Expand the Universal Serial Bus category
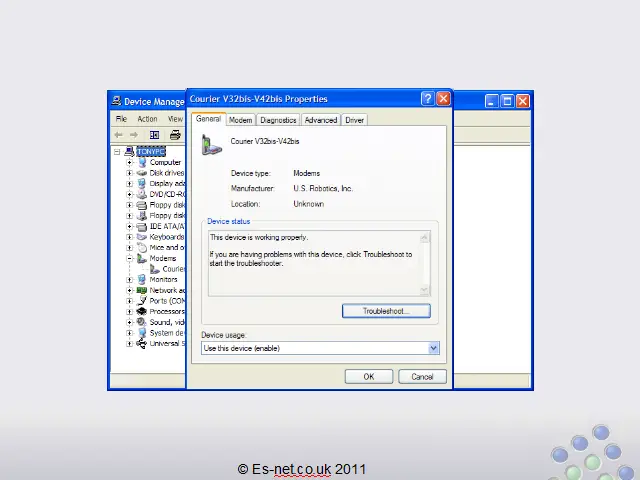This screenshot has height=480, width=640. [x=129, y=343]
